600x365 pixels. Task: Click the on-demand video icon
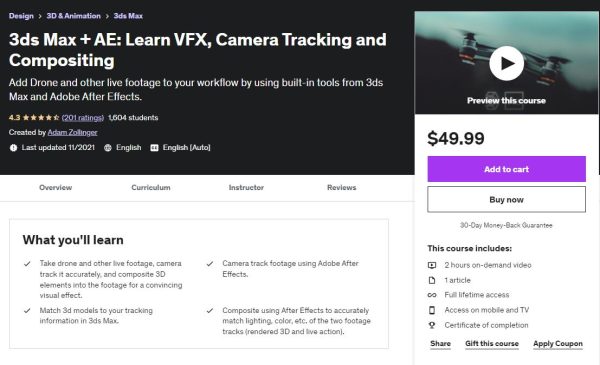[x=432, y=265]
